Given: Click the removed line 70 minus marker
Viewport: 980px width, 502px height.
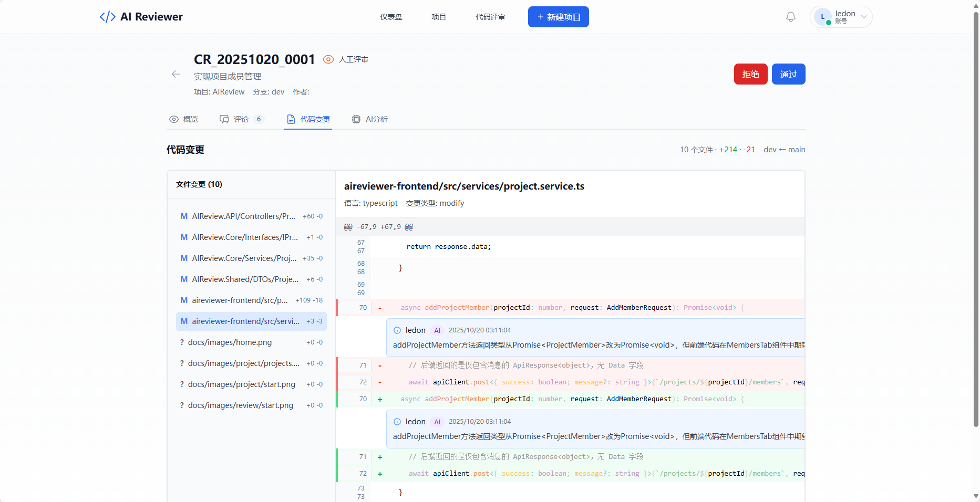Looking at the screenshot, I should 380,308.
